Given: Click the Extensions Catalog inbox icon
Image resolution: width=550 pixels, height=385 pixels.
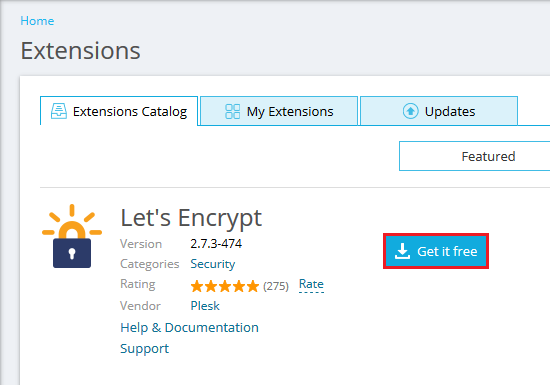Looking at the screenshot, I should [59, 111].
